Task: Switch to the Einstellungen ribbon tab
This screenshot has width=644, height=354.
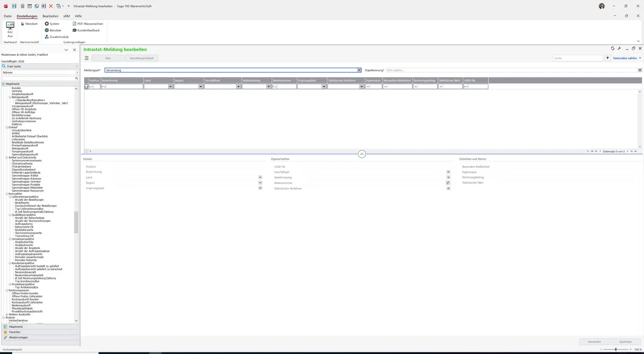Action: pos(27,16)
